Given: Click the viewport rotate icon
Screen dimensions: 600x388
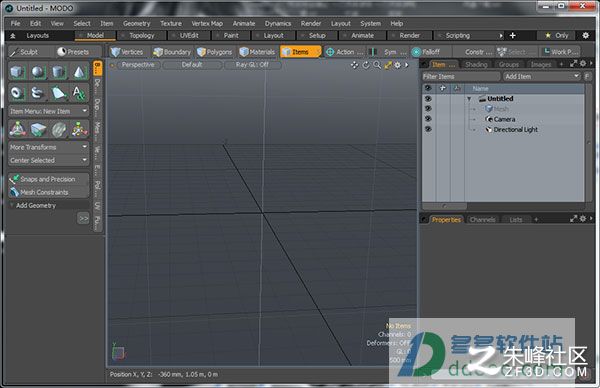Looking at the screenshot, I should (366, 65).
